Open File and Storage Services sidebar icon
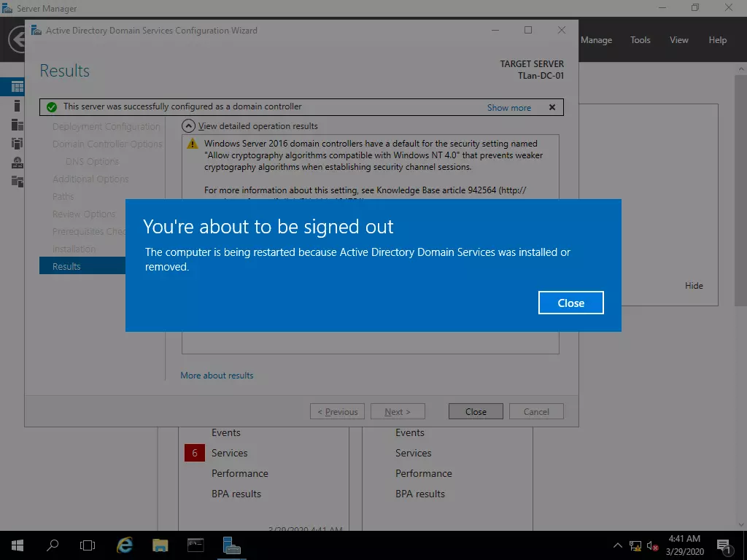This screenshot has width=747, height=560. click(18, 182)
